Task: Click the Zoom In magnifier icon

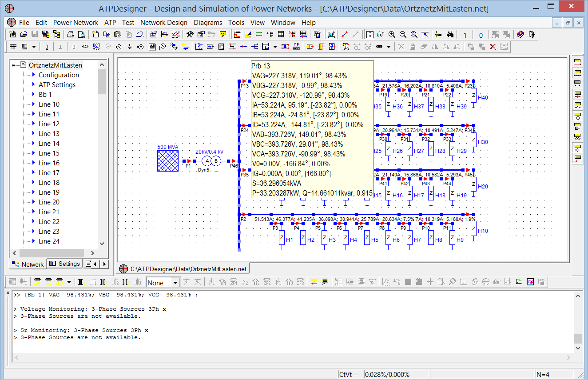Action: pyautogui.click(x=392, y=34)
